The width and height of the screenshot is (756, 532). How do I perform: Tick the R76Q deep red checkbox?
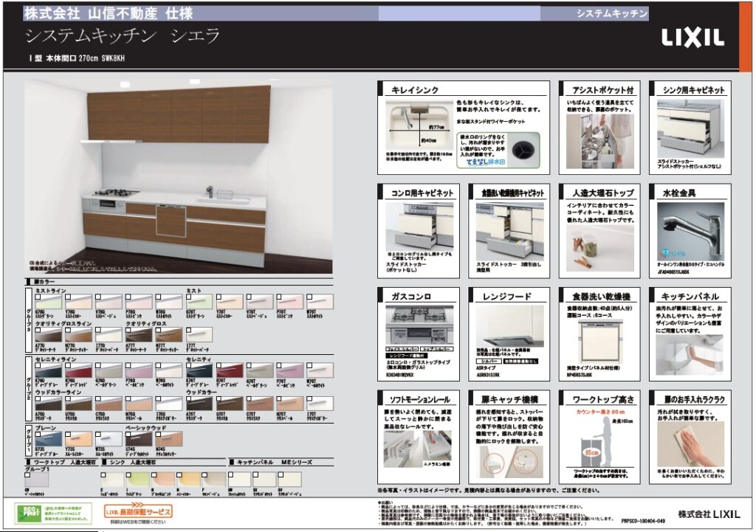click(68, 366)
